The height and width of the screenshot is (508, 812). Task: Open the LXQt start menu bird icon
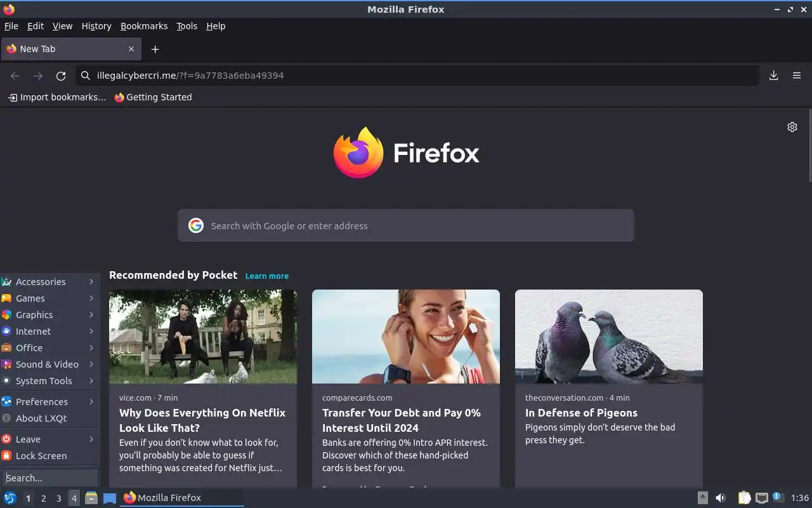click(10, 498)
